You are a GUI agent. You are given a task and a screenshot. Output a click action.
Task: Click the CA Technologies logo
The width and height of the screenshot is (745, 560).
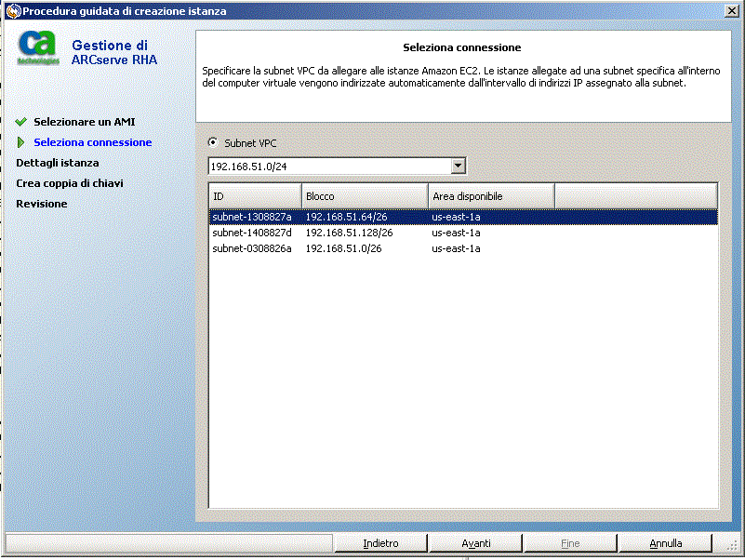pyautogui.click(x=39, y=48)
